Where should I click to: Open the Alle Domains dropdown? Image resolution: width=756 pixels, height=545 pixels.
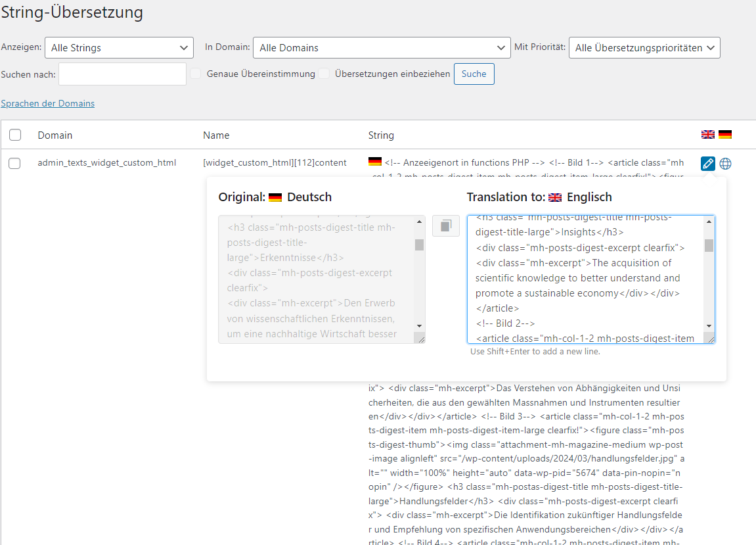tap(381, 47)
